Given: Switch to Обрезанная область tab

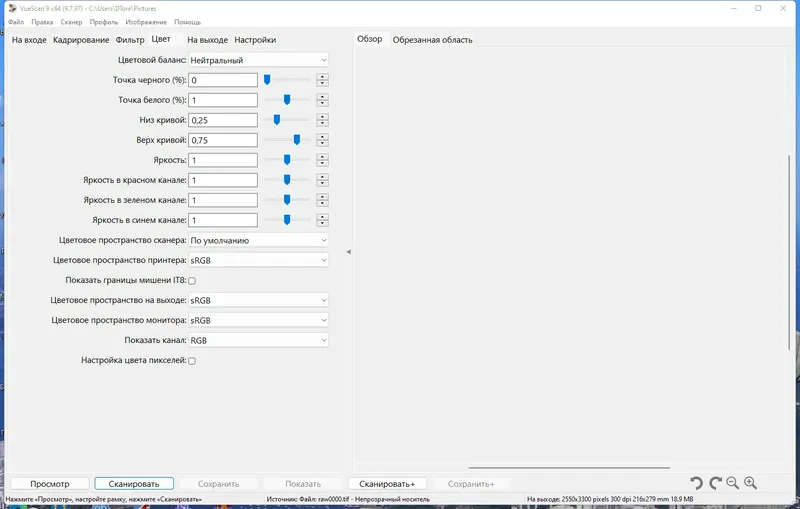Looking at the screenshot, I should (433, 40).
